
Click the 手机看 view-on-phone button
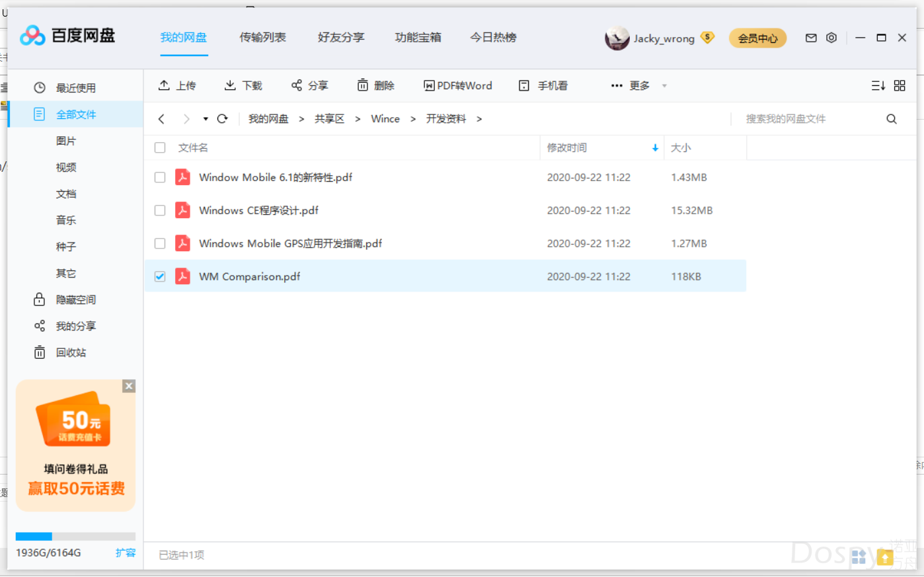[x=543, y=85]
